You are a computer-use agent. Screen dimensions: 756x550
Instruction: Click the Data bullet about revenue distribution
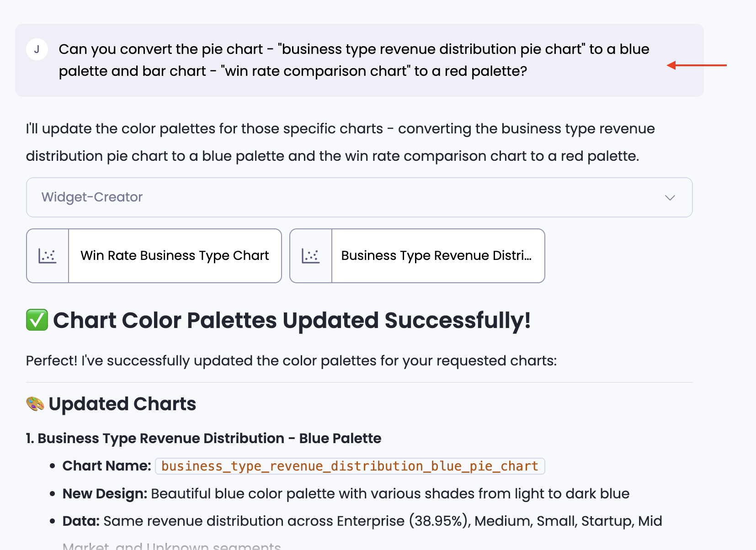pyautogui.click(x=362, y=521)
